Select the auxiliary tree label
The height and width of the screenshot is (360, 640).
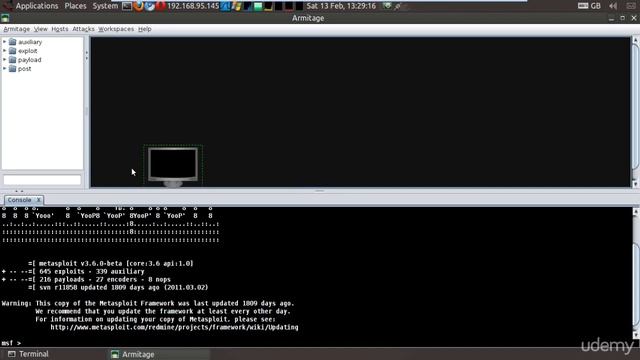[x=30, y=42]
